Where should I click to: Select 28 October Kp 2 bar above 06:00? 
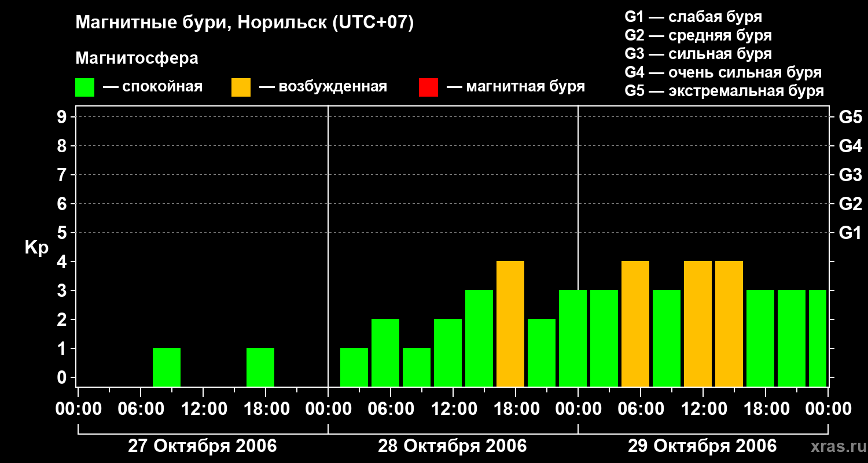(x=385, y=352)
